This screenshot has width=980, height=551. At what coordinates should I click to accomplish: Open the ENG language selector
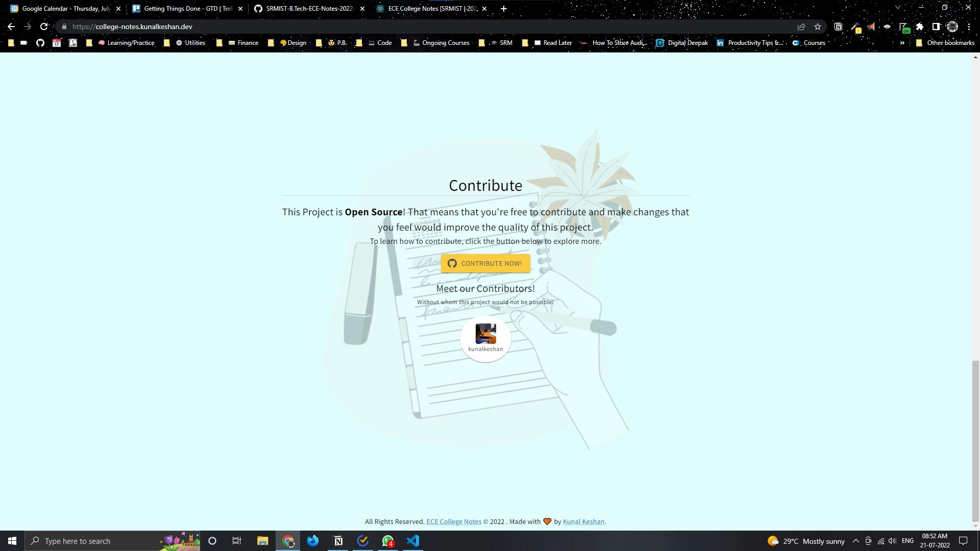(908, 541)
